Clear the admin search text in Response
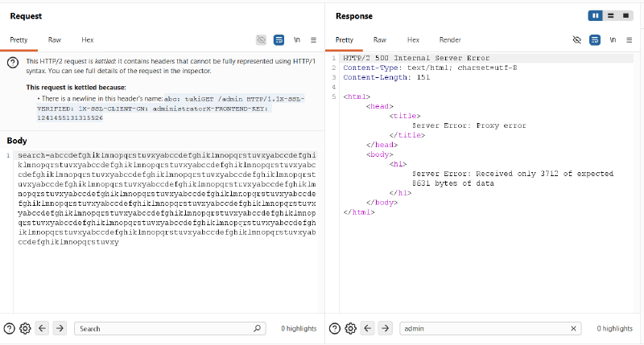644x345 pixels. click(x=573, y=329)
